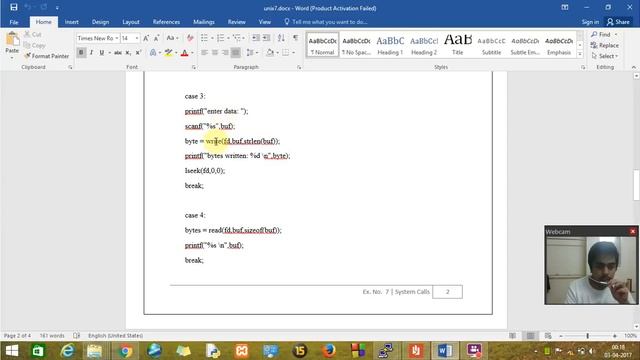Open Google Chrome from taskbar

[125, 351]
